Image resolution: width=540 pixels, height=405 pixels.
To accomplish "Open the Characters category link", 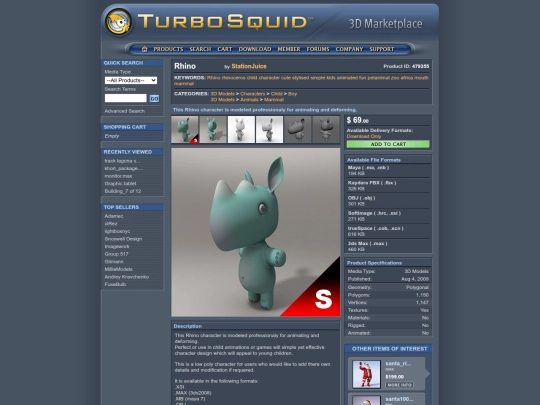I will (253, 94).
